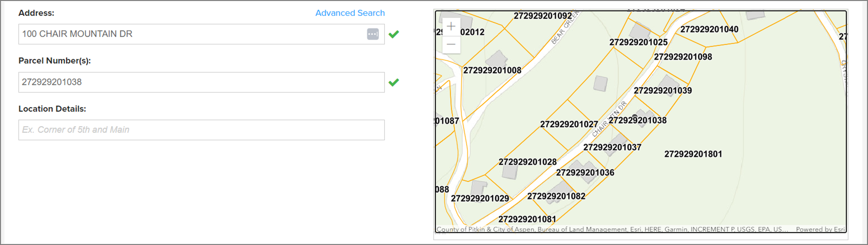
Task: Select parcel 272929201092 on the map
Action: coord(543,16)
